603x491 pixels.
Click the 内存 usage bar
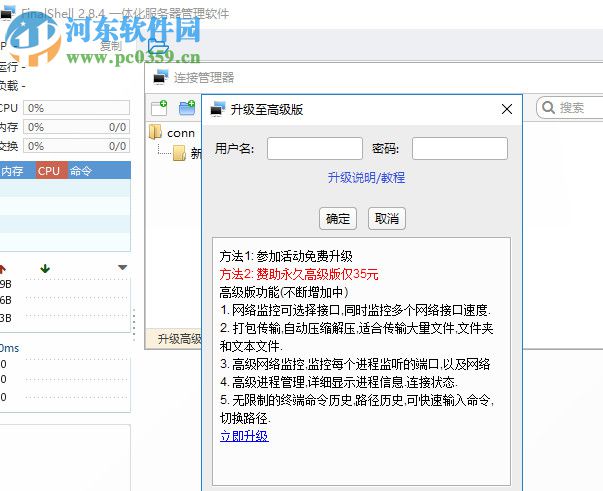point(77,127)
